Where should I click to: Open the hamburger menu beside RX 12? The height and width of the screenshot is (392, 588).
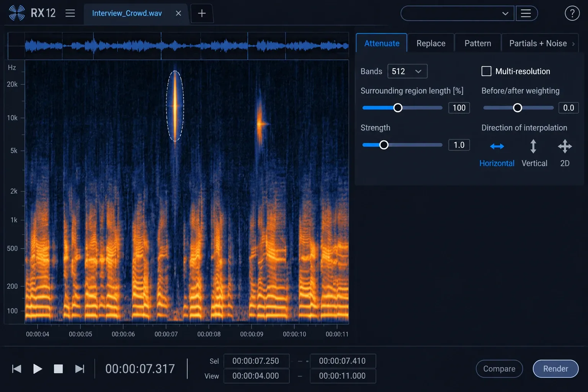70,13
